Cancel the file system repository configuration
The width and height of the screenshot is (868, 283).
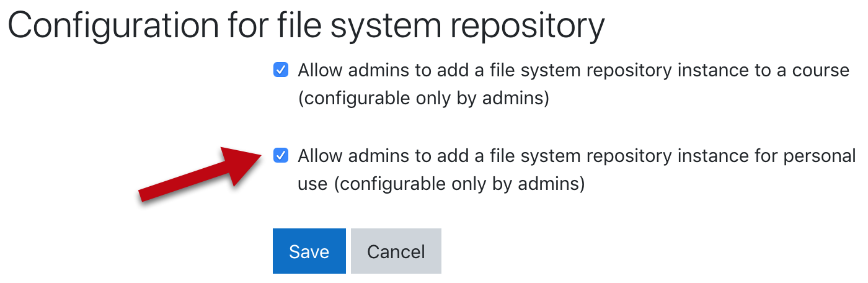[396, 251]
